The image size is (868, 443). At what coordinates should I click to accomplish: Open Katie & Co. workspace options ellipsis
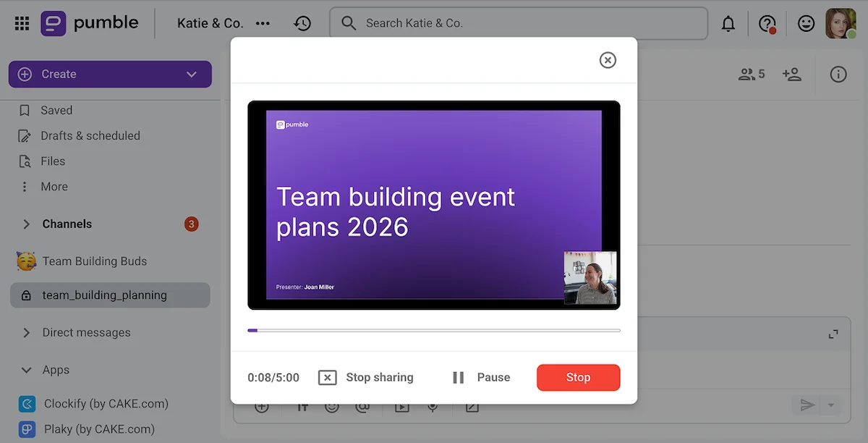point(263,23)
